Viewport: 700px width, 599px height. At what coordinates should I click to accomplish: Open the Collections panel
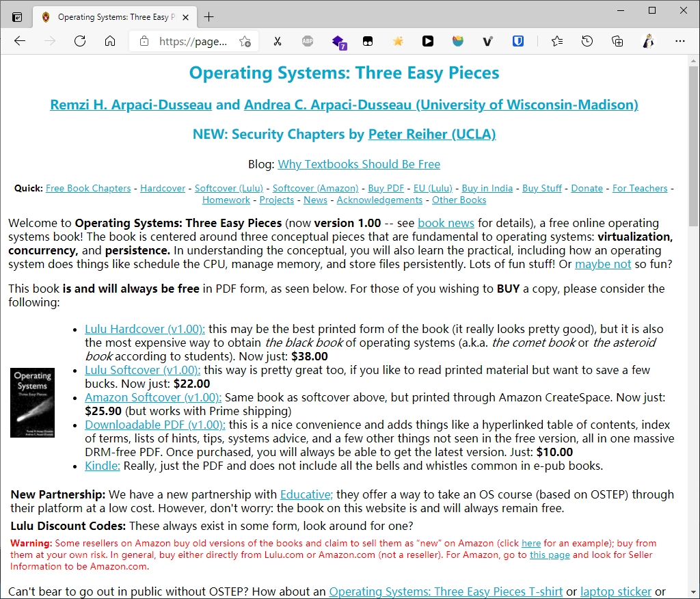coord(617,42)
